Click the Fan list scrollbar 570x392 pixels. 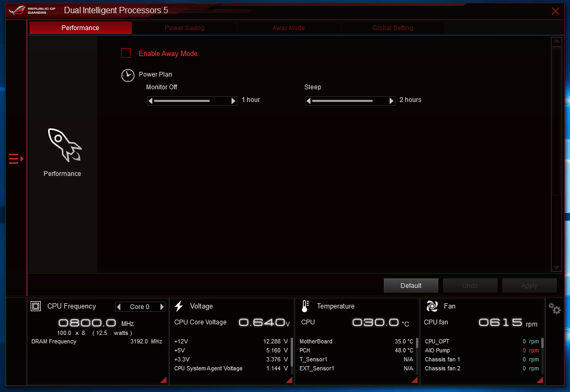point(543,356)
